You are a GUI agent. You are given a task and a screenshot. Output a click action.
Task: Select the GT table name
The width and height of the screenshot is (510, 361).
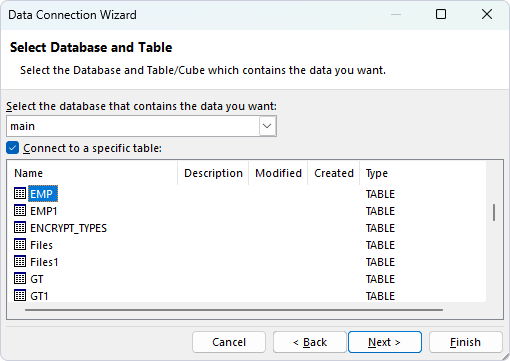coord(37,279)
